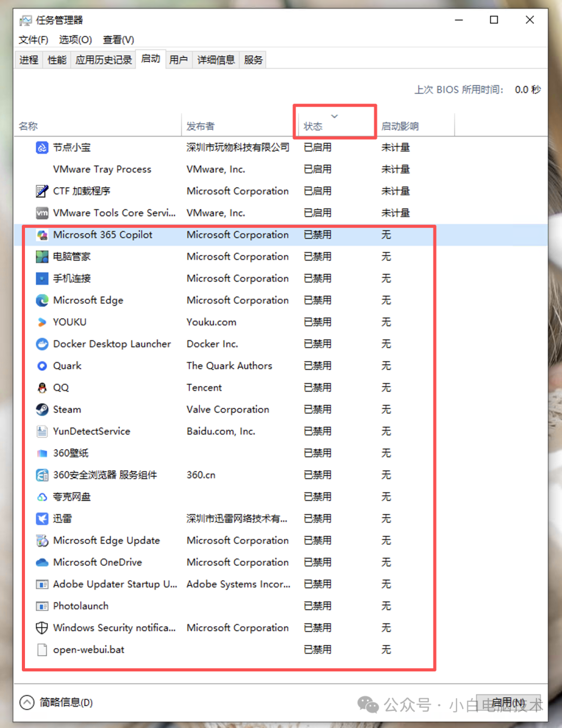Click the Docker Desktop Launcher icon
Image resolution: width=562 pixels, height=728 pixels.
pyautogui.click(x=42, y=344)
